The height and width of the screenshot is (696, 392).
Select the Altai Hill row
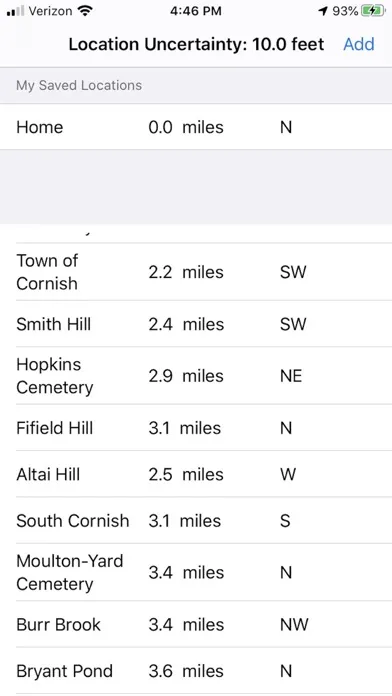click(196, 474)
